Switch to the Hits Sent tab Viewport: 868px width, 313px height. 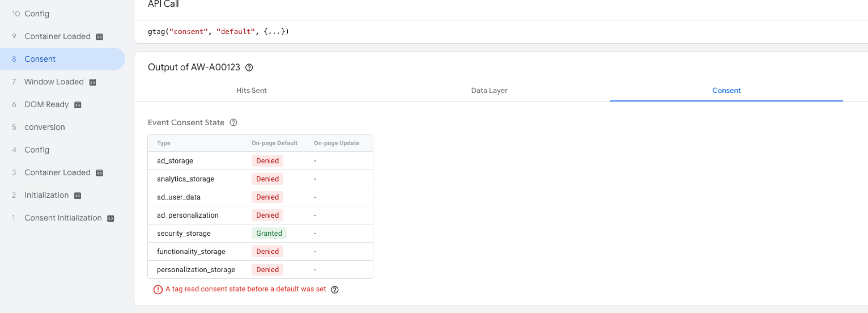pos(251,91)
